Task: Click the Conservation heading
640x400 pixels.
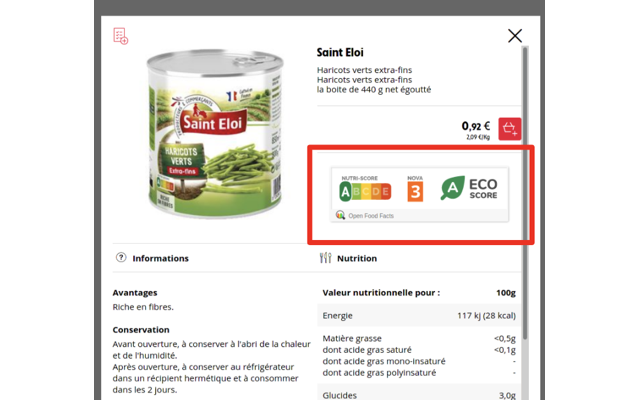Action: tap(141, 330)
